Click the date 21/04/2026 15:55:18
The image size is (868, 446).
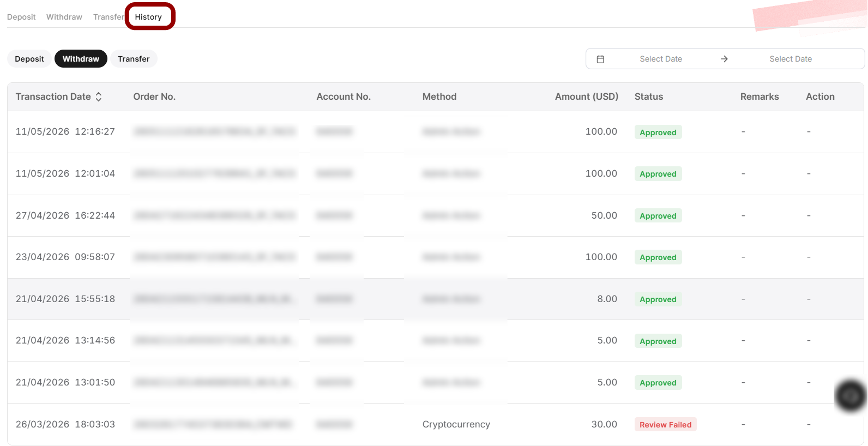click(x=65, y=299)
